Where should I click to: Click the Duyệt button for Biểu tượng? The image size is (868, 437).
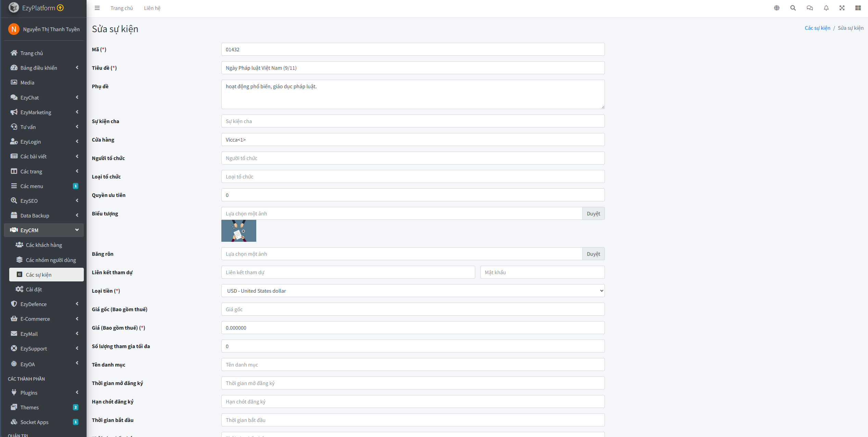[x=593, y=213]
